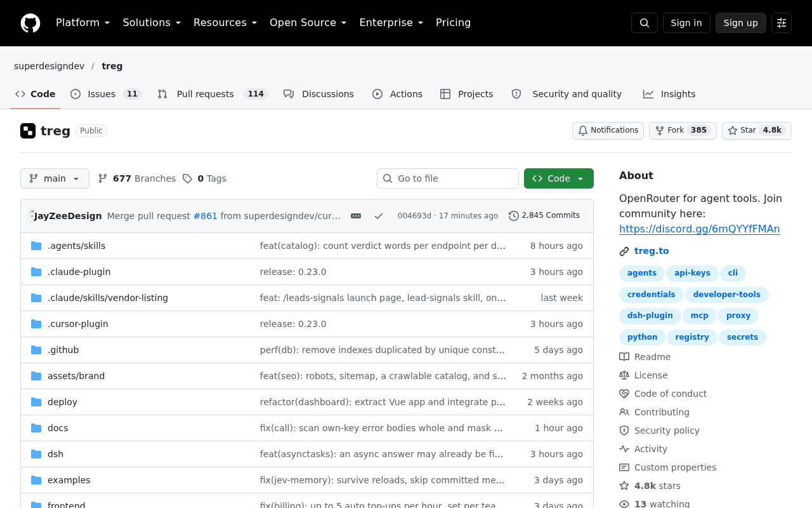This screenshot has width=812, height=508.
Task: Open the .cursor-plugin folder
Action: pos(78,324)
